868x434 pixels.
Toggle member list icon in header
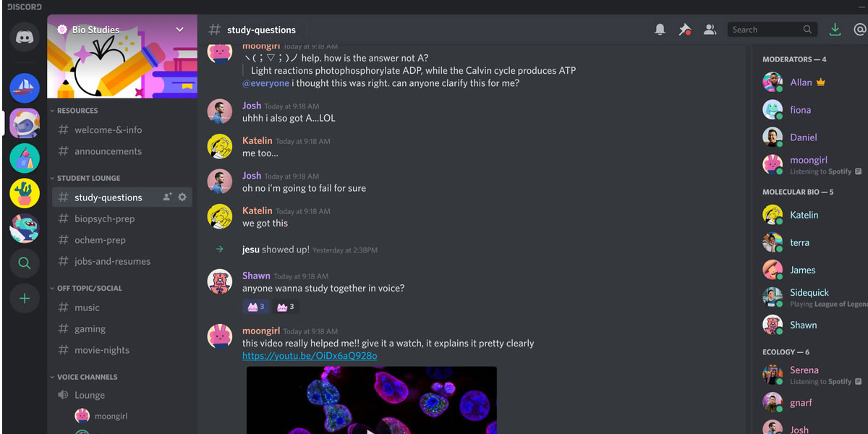(710, 30)
